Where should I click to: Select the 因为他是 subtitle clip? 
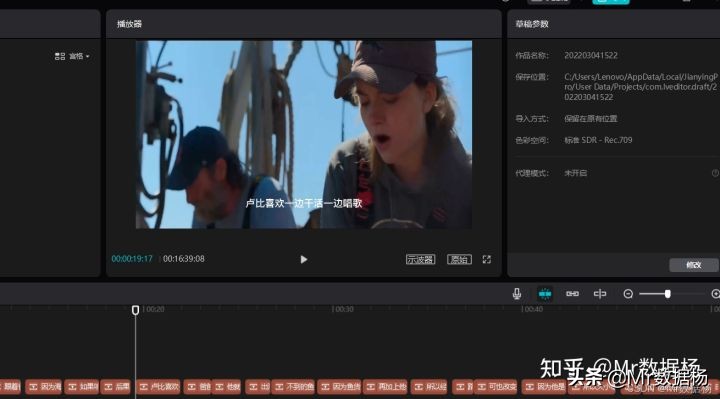point(544,387)
